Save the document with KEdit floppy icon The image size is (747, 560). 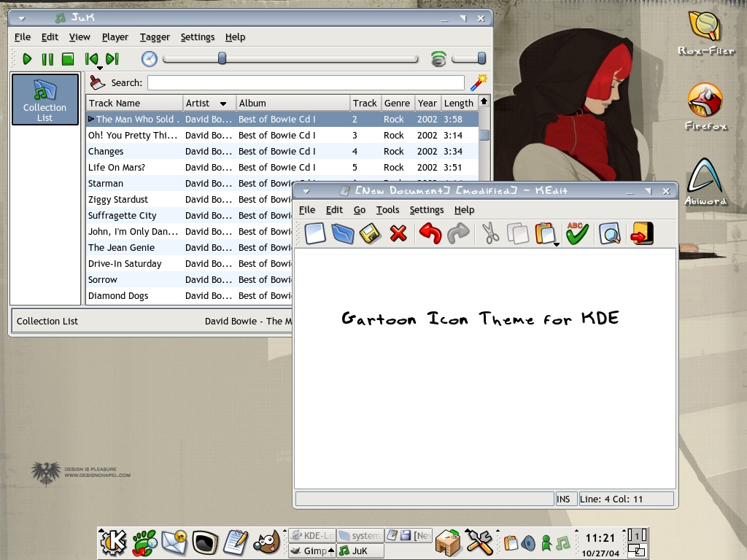[x=370, y=234]
